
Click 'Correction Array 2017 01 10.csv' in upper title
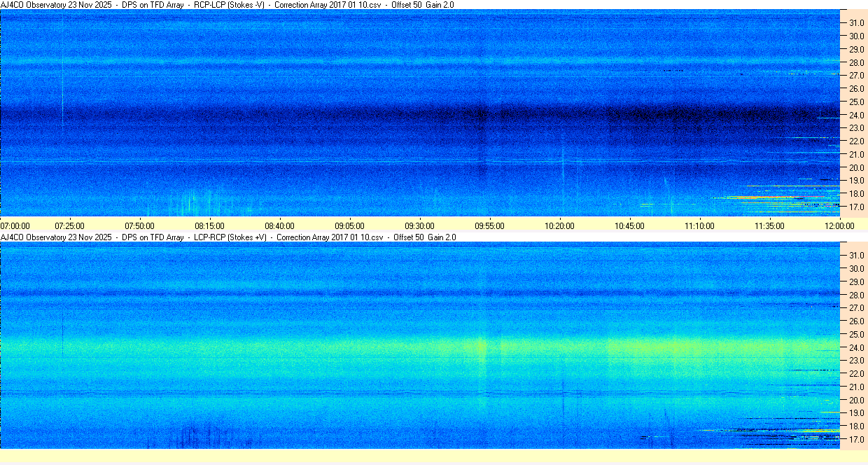pyautogui.click(x=328, y=5)
